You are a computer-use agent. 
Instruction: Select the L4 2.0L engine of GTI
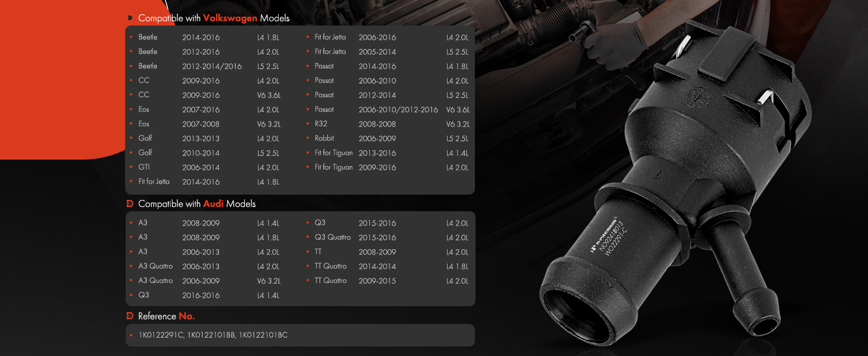point(268,168)
